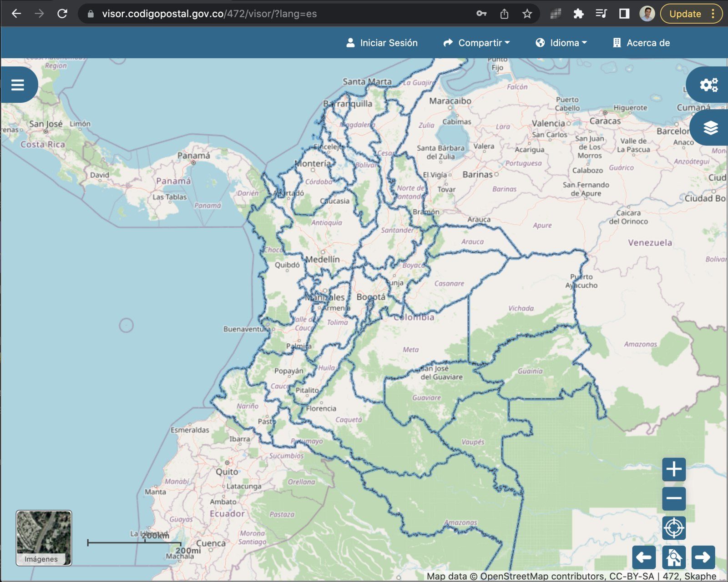Click the Pitalito town label
Image resolution: width=728 pixels, height=582 pixels.
(x=307, y=390)
